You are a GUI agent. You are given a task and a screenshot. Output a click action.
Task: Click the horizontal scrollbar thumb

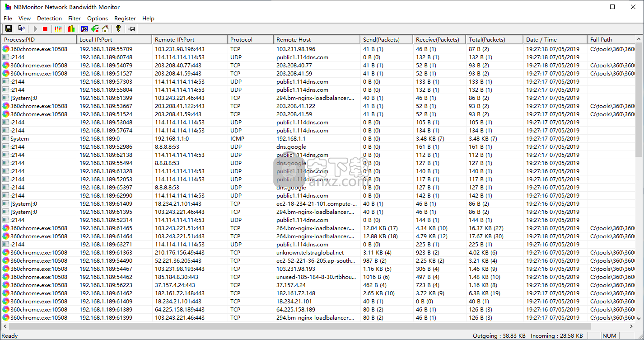click(299, 326)
